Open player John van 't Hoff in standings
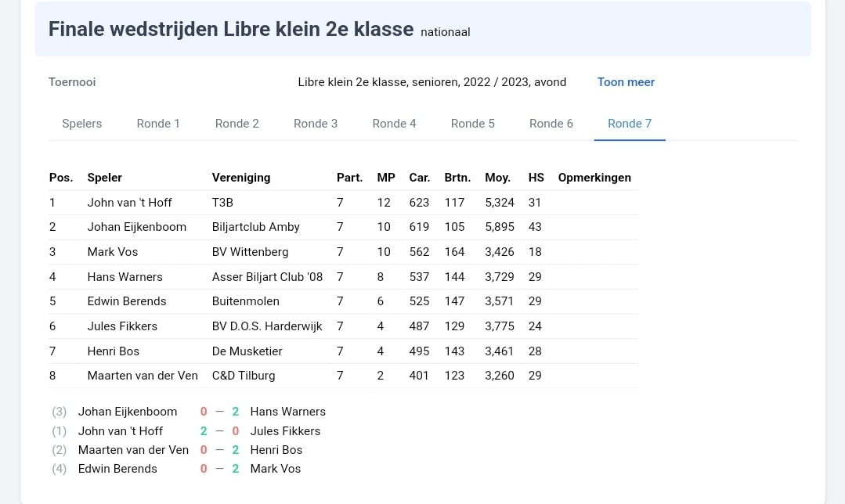845x504 pixels. [129, 203]
